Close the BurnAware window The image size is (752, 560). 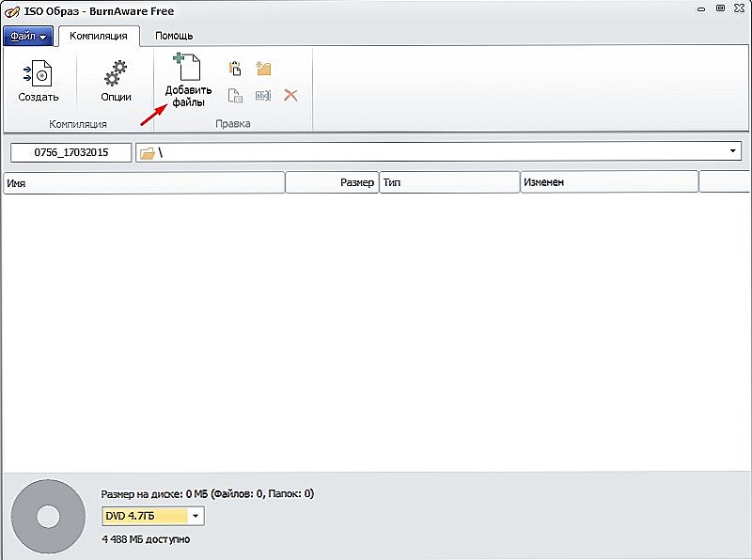click(x=739, y=8)
